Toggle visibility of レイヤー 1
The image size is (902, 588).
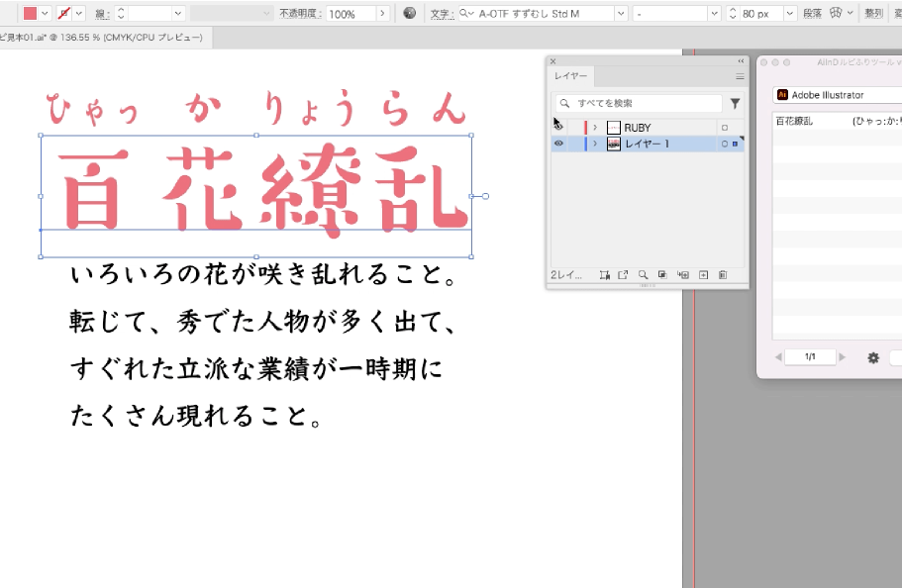coord(557,142)
